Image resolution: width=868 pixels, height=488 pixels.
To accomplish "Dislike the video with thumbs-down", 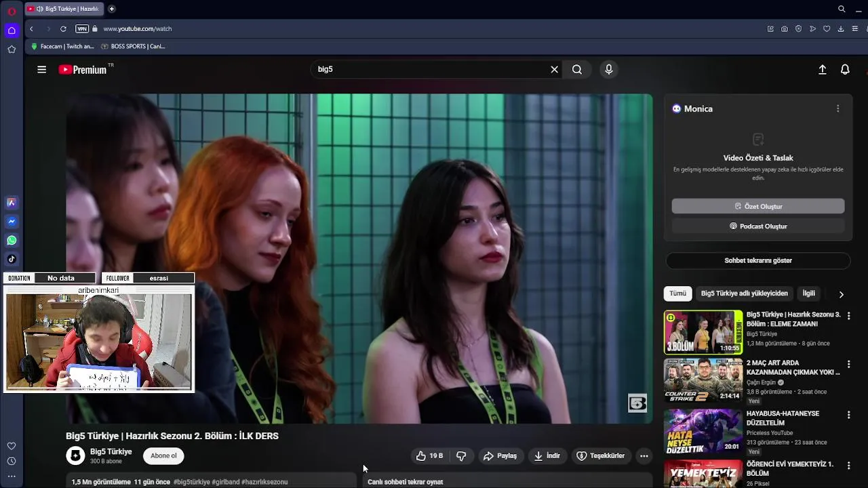I will [461, 456].
